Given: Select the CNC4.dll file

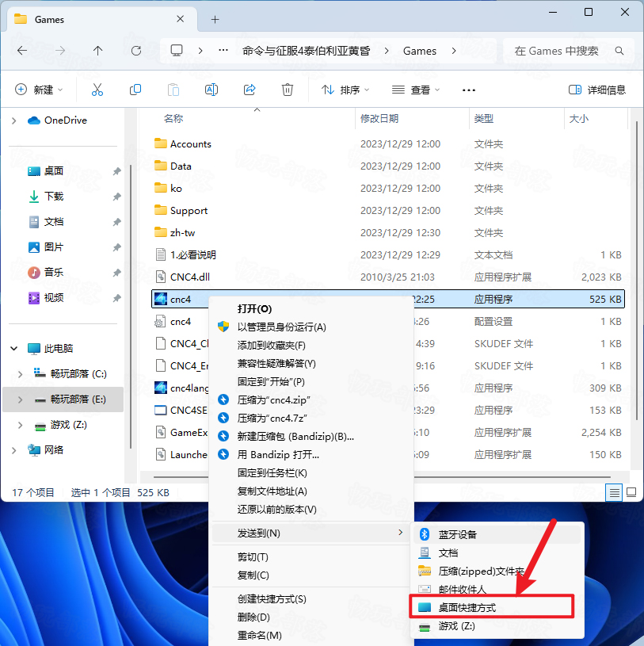Looking at the screenshot, I should 190,277.
